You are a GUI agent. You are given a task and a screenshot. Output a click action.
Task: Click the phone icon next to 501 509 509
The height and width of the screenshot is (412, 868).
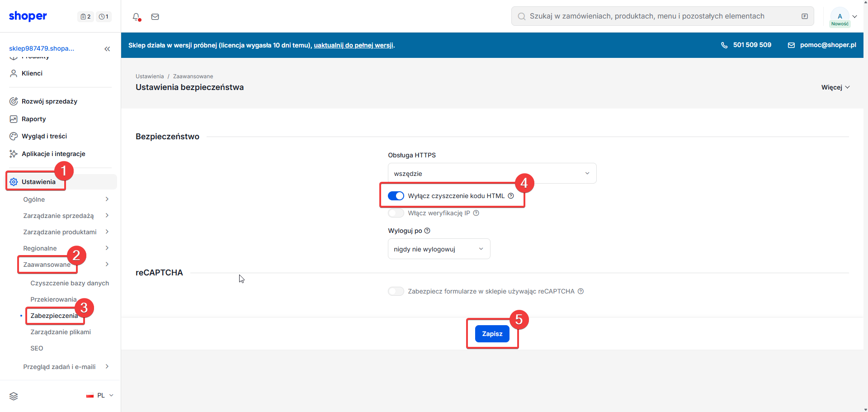[724, 45]
